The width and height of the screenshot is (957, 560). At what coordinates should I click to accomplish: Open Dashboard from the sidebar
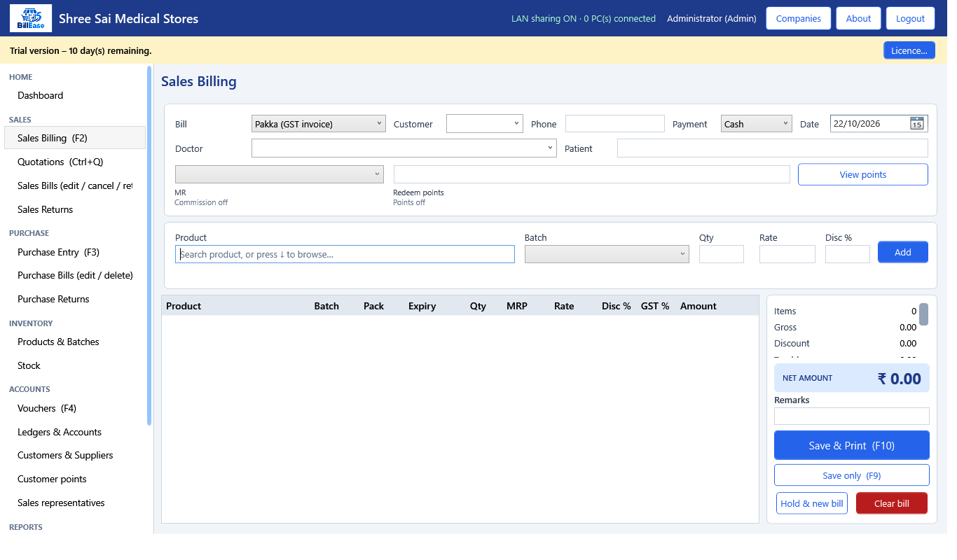pyautogui.click(x=75, y=95)
